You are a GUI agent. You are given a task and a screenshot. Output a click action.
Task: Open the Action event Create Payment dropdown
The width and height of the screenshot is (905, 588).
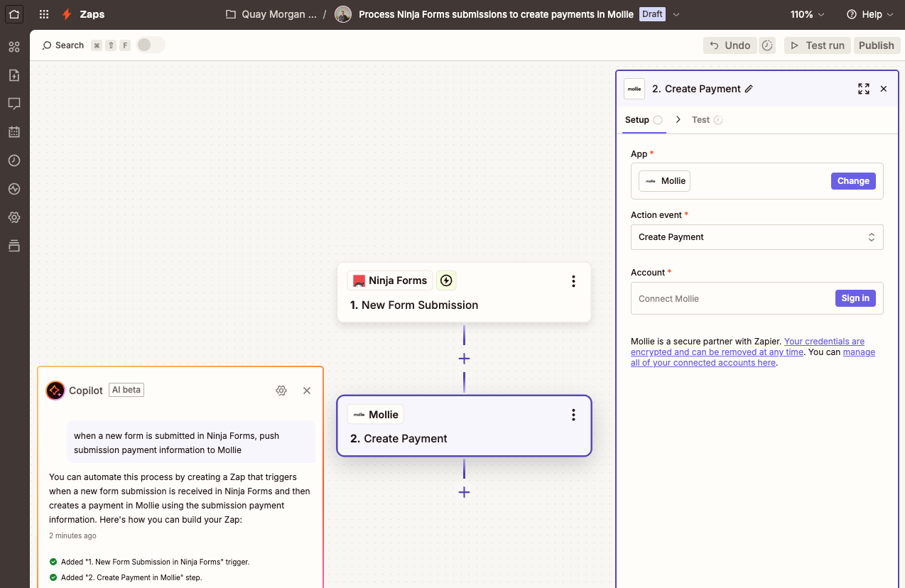point(757,237)
